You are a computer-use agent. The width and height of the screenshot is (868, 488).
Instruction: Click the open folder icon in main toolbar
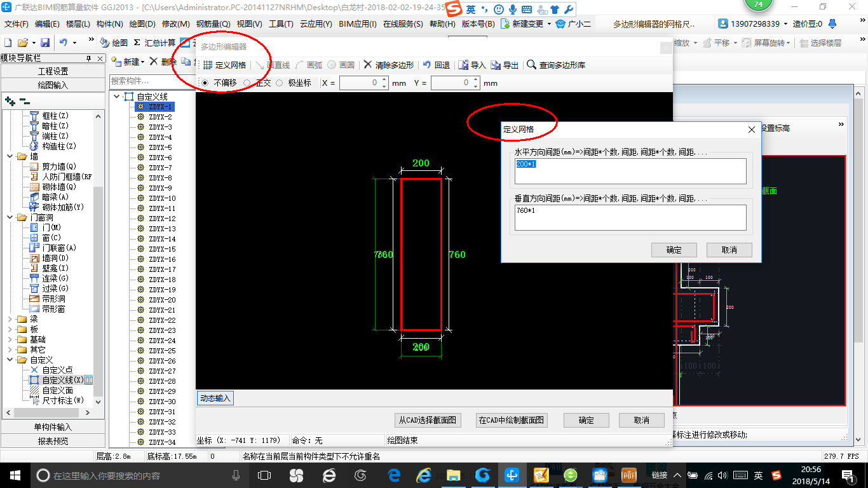point(22,43)
